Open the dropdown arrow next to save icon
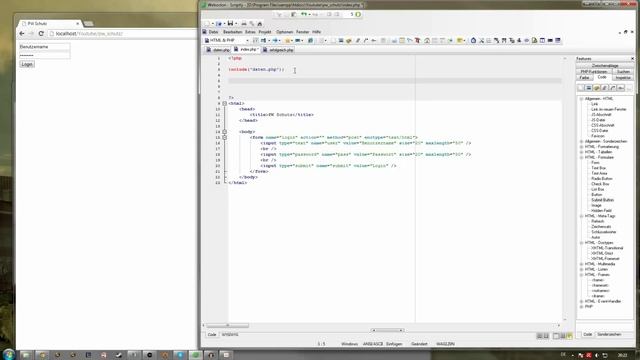This screenshot has width=640, height=360. pos(236,24)
